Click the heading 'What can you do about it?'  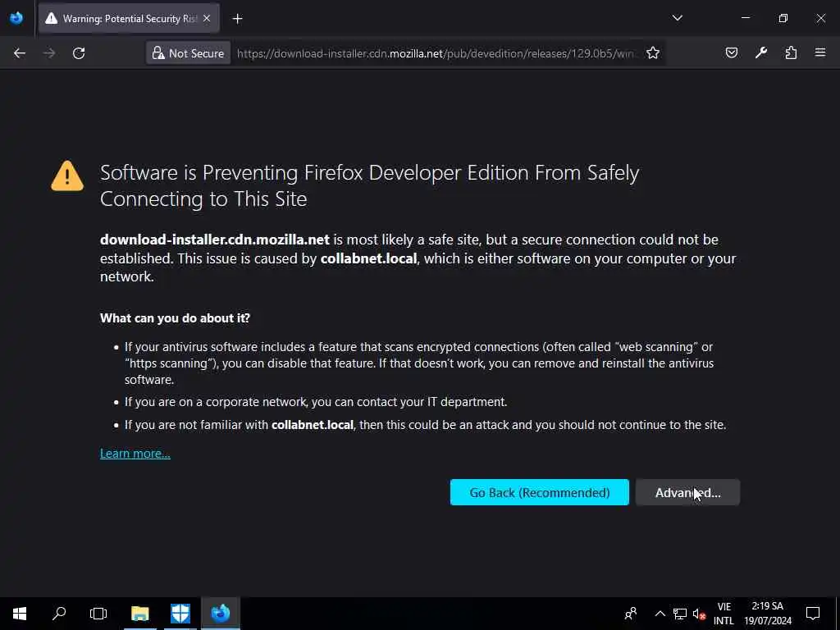176,318
